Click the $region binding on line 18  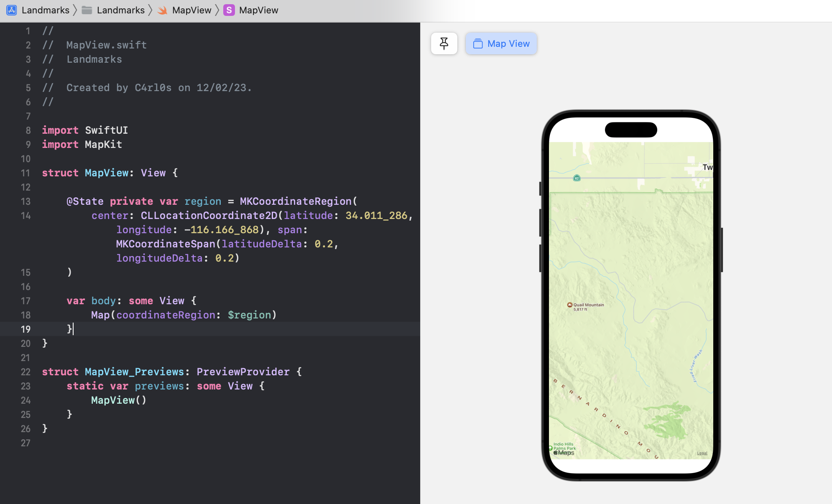pyautogui.click(x=249, y=315)
